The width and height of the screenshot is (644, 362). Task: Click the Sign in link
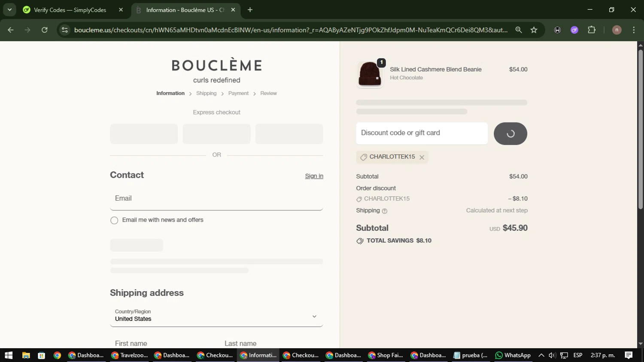314,176
